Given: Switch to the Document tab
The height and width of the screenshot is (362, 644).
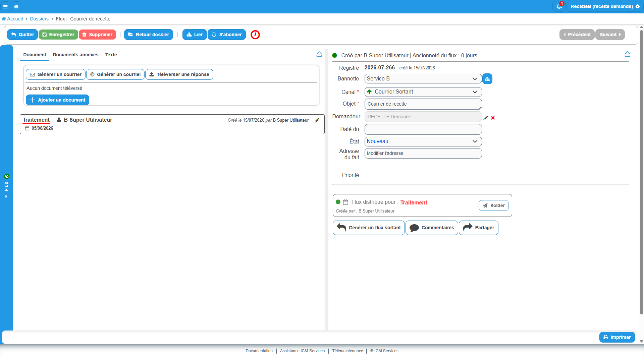Looking at the screenshot, I should [35, 55].
